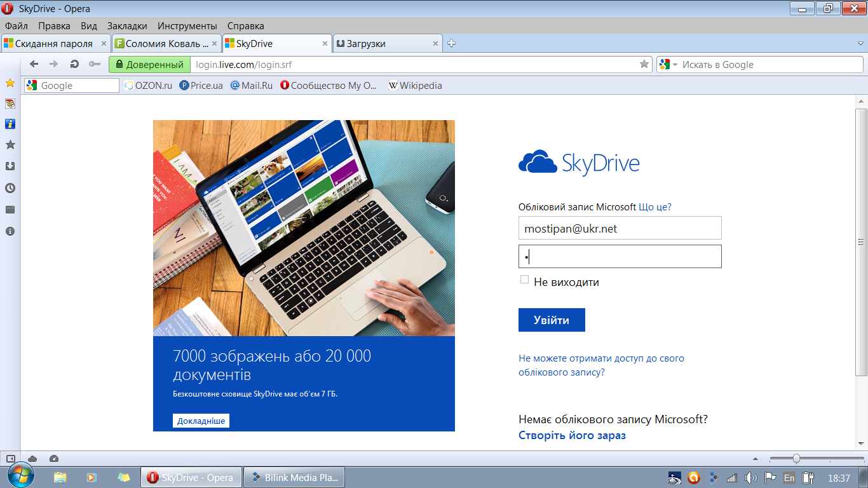This screenshot has width=868, height=488.
Task: Open the zoom level popup arrow in the status bar
Action: coord(756,459)
